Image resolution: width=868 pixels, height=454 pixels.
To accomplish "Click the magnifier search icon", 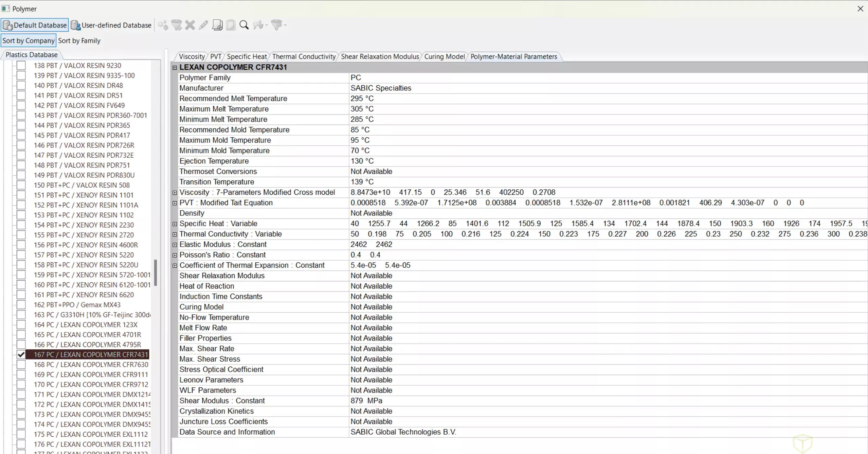I will 244,25.
